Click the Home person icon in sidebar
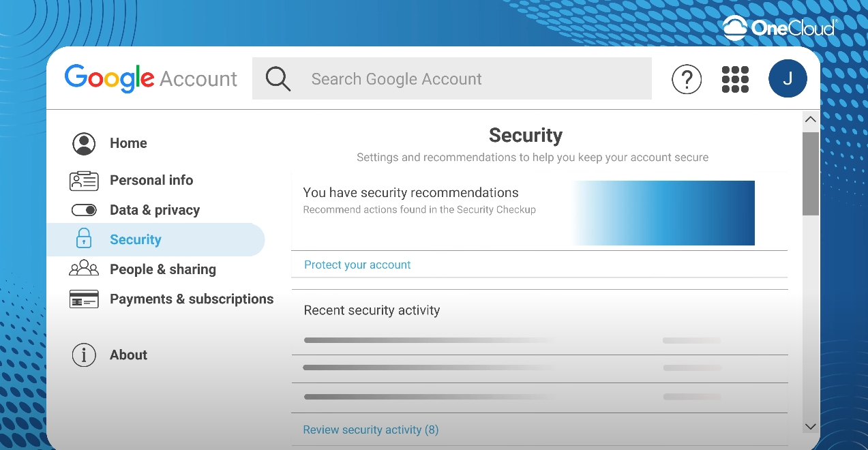 click(x=84, y=144)
